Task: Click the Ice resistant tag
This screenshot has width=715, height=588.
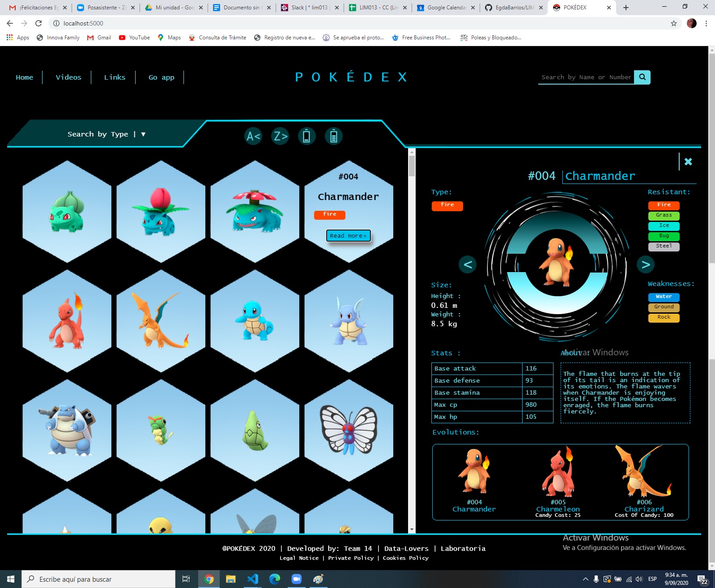Action: click(x=664, y=226)
